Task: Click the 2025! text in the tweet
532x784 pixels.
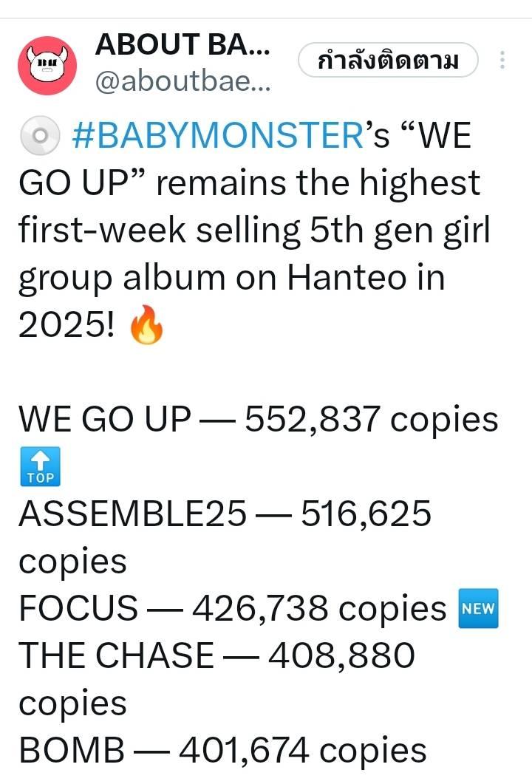Action: click(66, 326)
